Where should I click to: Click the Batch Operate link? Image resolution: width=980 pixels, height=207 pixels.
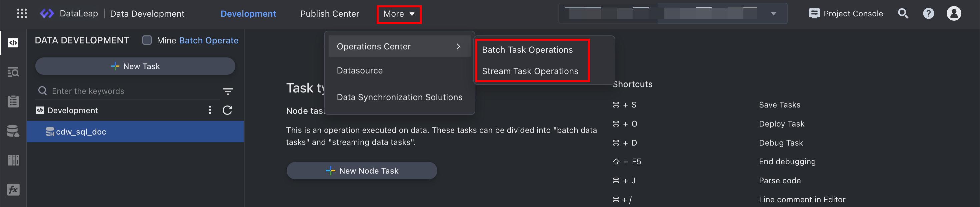(x=208, y=40)
